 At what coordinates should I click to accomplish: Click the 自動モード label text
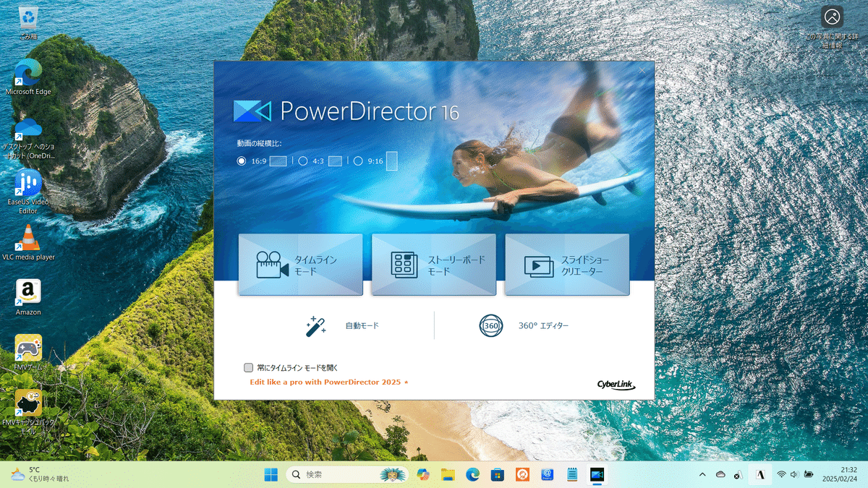(362, 326)
